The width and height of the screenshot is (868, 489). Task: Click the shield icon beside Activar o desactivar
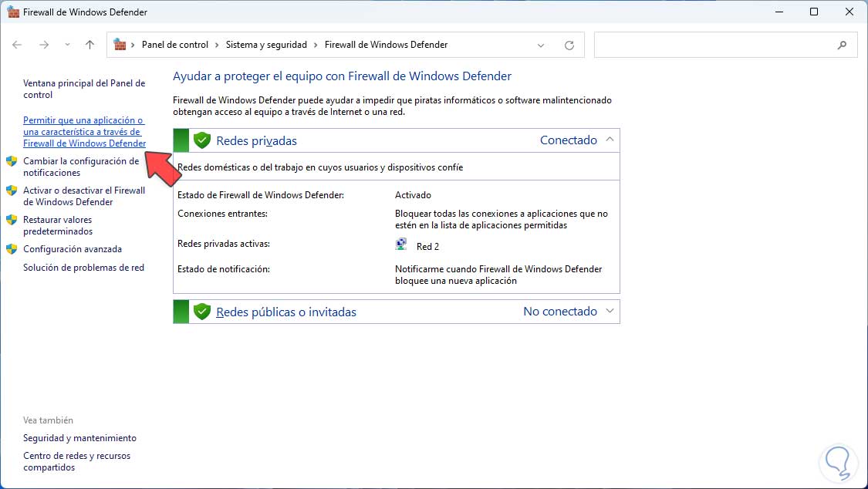(x=12, y=191)
